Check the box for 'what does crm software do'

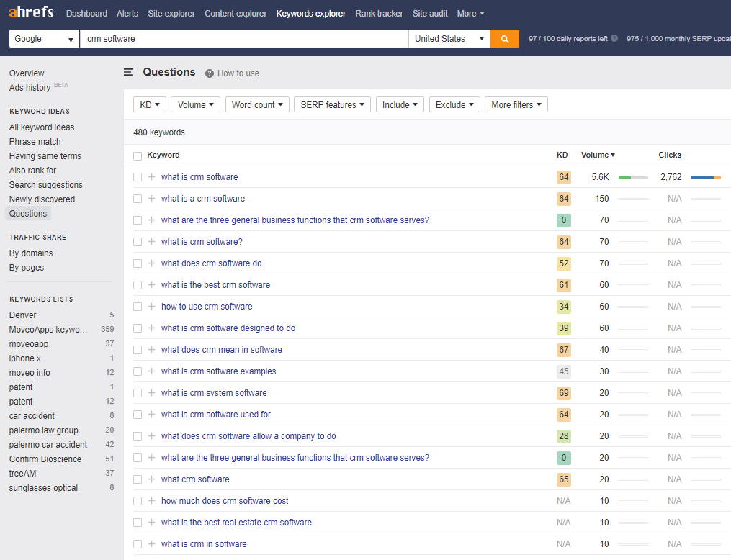tap(138, 263)
